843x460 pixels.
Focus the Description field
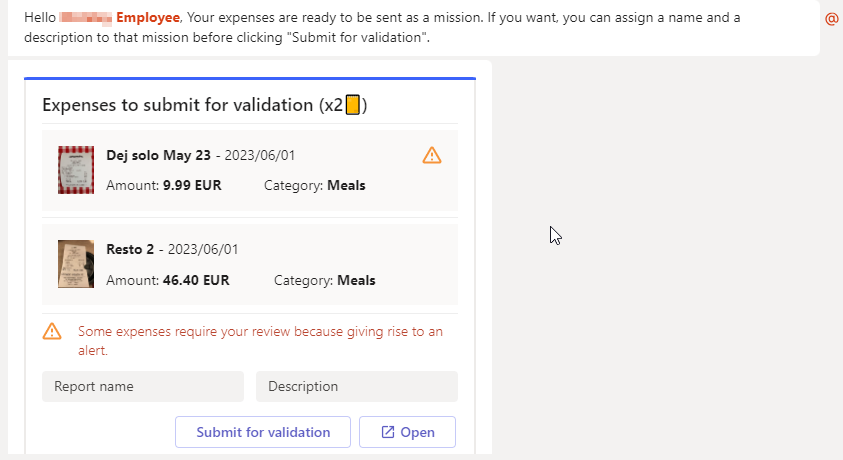point(356,386)
